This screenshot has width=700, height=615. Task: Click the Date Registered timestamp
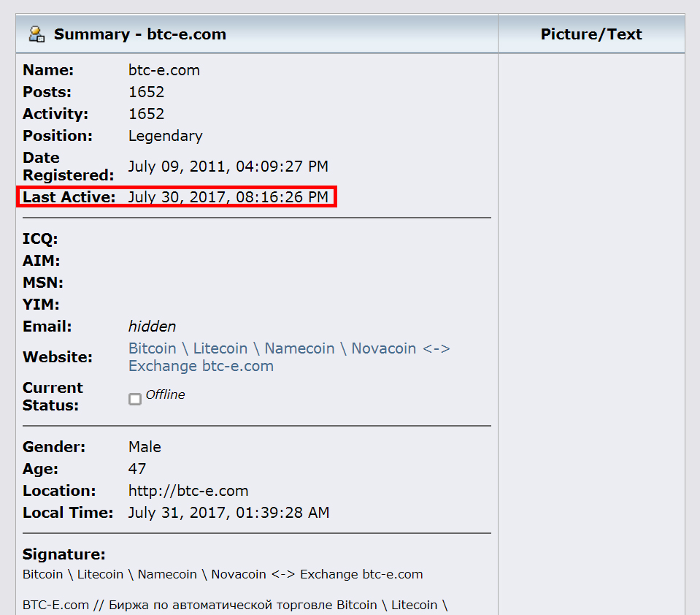point(228,167)
